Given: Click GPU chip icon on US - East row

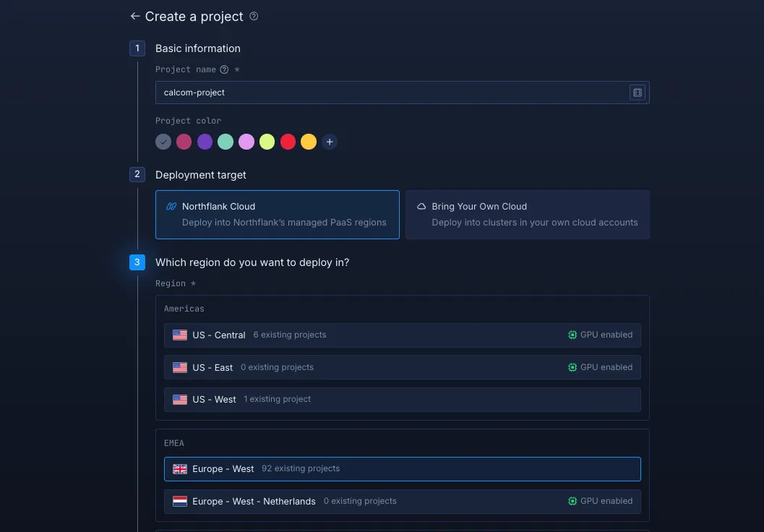Looking at the screenshot, I should pyautogui.click(x=572, y=367).
